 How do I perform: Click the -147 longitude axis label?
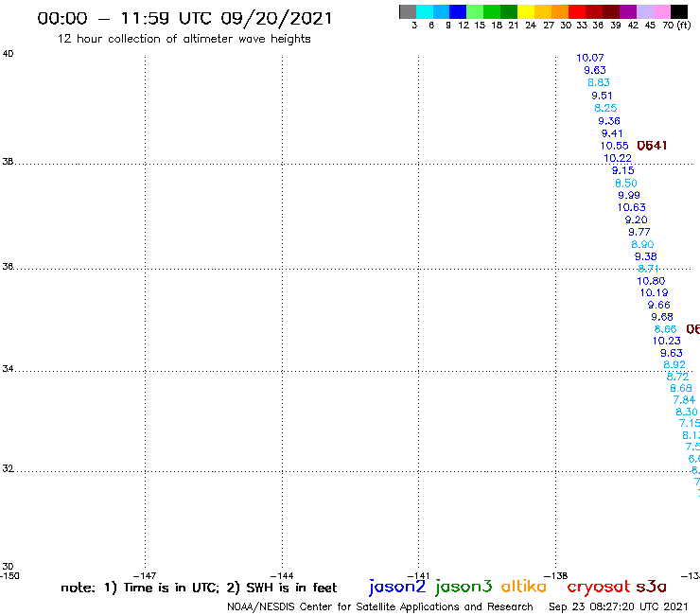145,575
